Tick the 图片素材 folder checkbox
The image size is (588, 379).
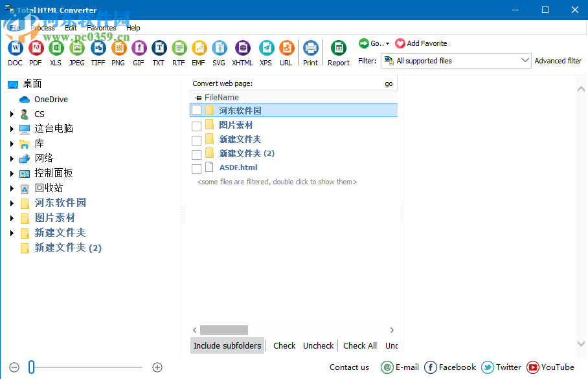tap(196, 124)
